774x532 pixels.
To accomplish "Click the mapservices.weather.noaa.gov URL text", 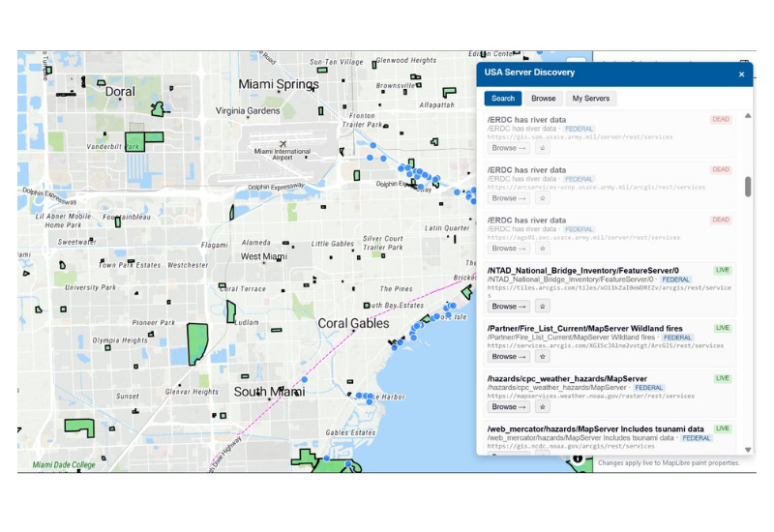I will [x=591, y=397].
